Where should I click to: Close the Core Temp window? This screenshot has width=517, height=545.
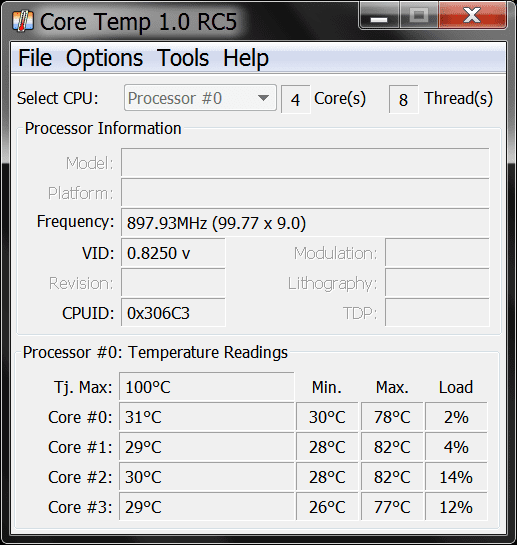[x=472, y=16]
